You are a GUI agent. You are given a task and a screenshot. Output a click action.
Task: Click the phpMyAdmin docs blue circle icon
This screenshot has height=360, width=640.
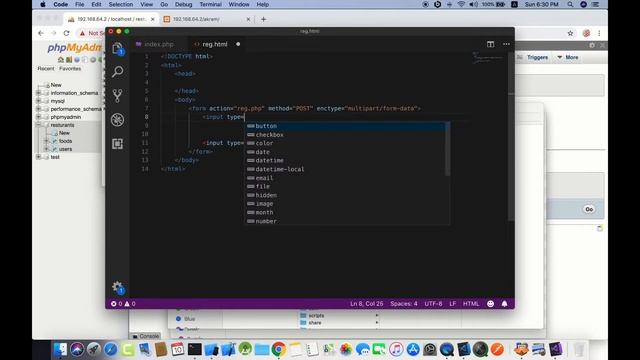coord(77,60)
